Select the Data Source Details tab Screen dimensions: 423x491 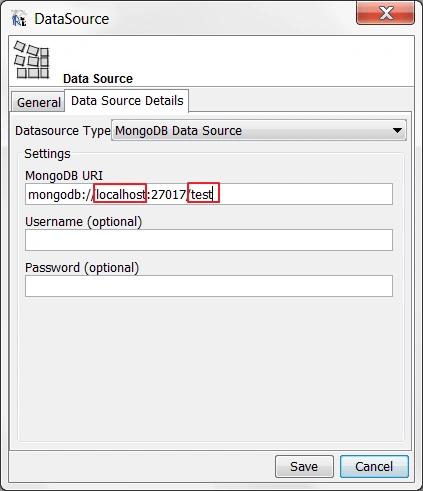127,101
